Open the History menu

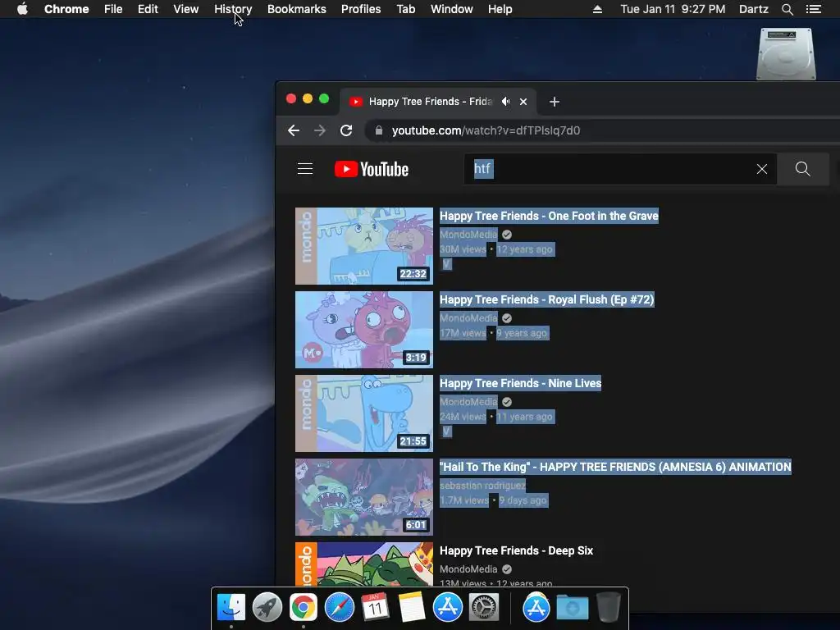coord(233,9)
